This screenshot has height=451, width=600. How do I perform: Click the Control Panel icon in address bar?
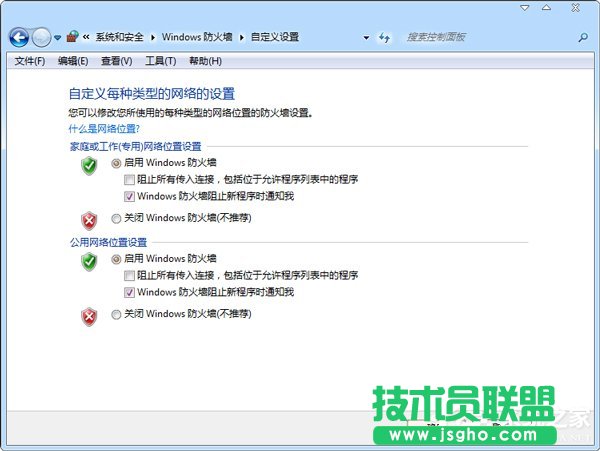[x=73, y=37]
